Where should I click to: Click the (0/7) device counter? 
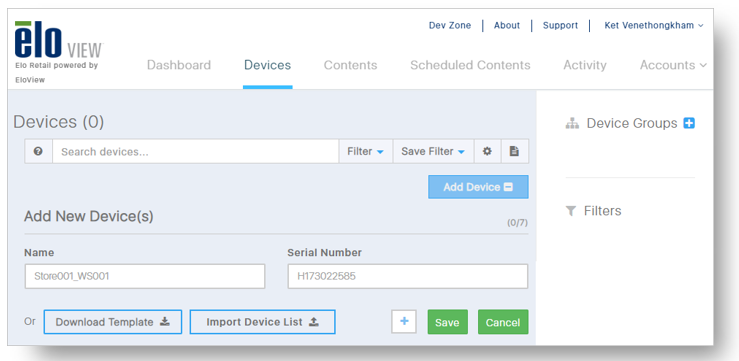(x=517, y=223)
